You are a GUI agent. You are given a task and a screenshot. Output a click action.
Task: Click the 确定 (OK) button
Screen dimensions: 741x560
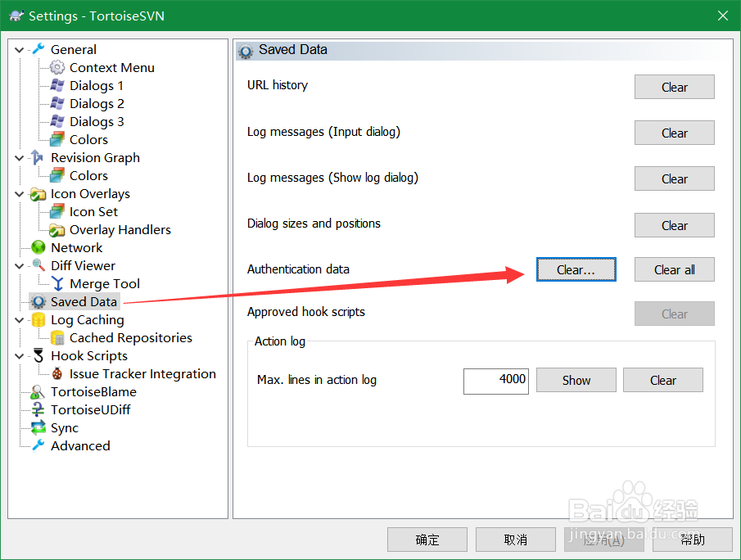(427, 540)
